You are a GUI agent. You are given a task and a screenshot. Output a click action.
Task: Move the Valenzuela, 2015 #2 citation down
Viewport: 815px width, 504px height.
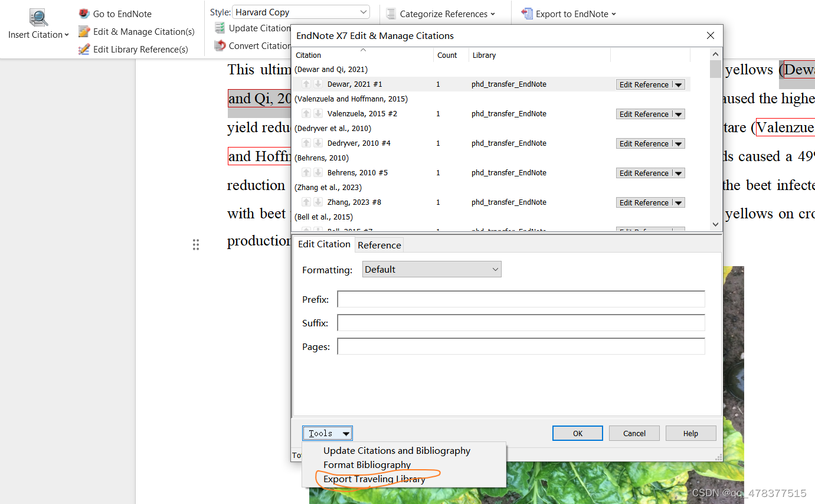pos(318,113)
